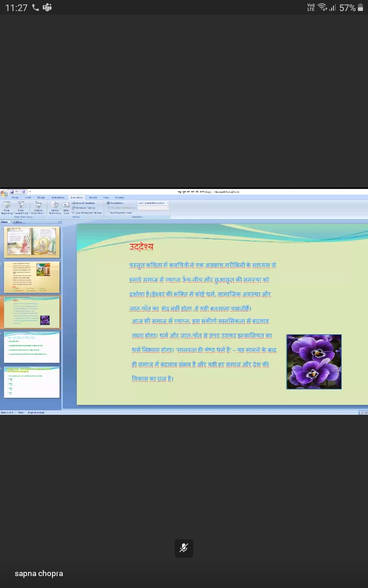The height and width of the screenshot is (588, 368).
Task: Select slide 5 thumbnail
Action: tap(32, 382)
